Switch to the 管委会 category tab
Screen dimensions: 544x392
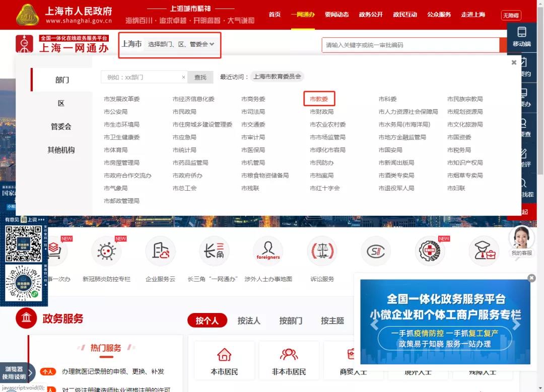pos(61,127)
